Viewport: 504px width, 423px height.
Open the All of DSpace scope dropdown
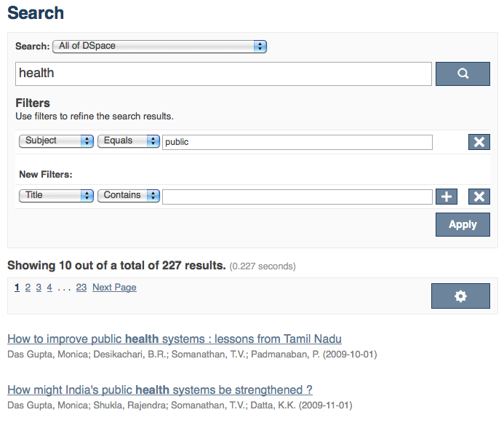(x=159, y=46)
